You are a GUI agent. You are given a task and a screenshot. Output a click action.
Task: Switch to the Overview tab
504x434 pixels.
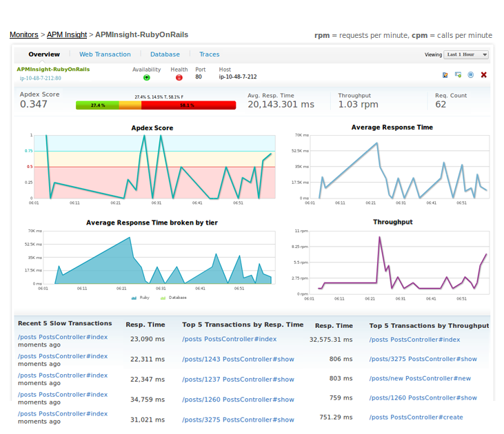pos(44,54)
